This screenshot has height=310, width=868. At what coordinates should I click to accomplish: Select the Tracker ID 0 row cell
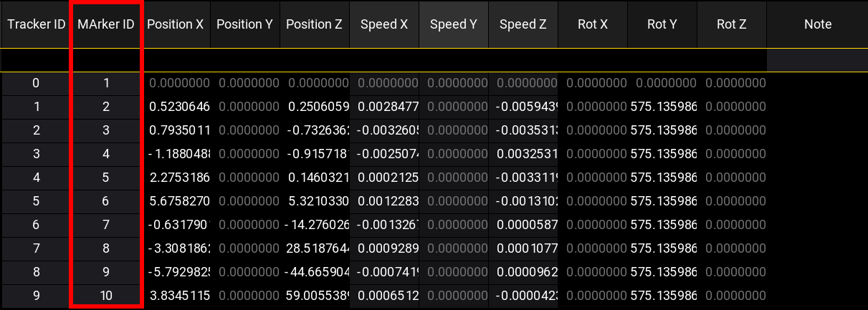tap(36, 83)
